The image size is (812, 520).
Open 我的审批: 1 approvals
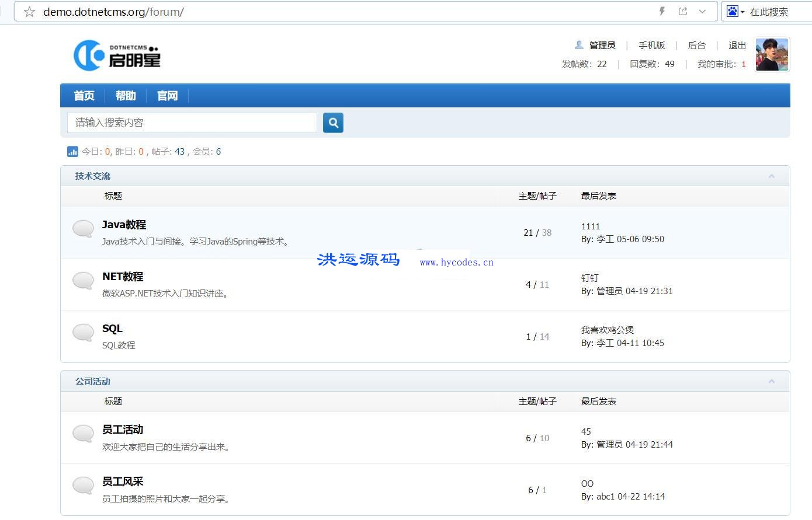[721, 64]
